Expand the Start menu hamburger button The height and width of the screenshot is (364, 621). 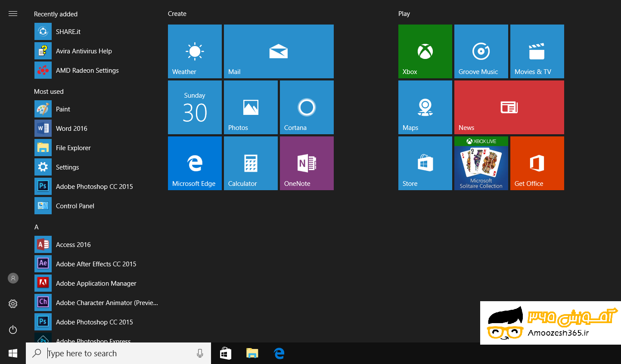tap(13, 13)
